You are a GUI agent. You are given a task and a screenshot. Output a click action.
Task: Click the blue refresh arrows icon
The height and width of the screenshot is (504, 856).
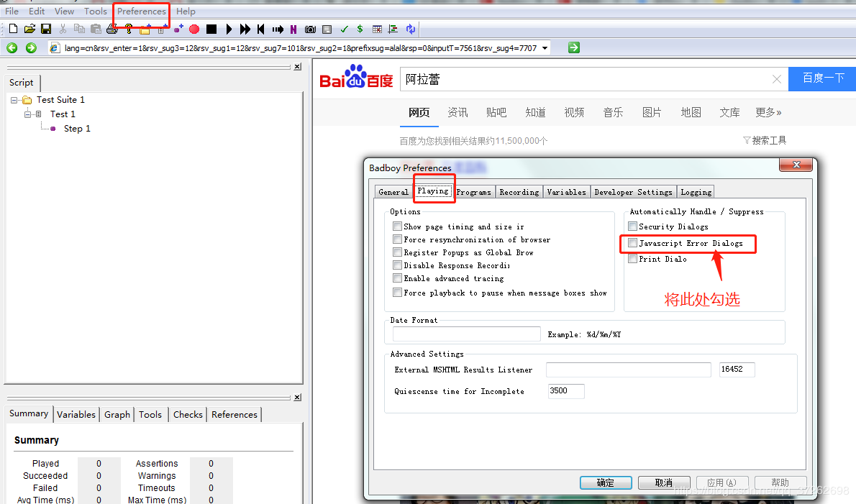click(411, 29)
